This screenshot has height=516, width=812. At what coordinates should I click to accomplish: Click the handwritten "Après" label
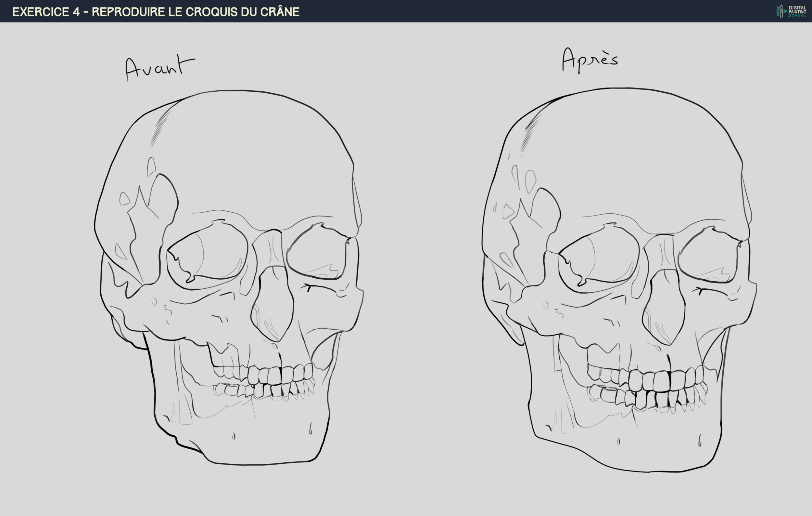pyautogui.click(x=590, y=60)
